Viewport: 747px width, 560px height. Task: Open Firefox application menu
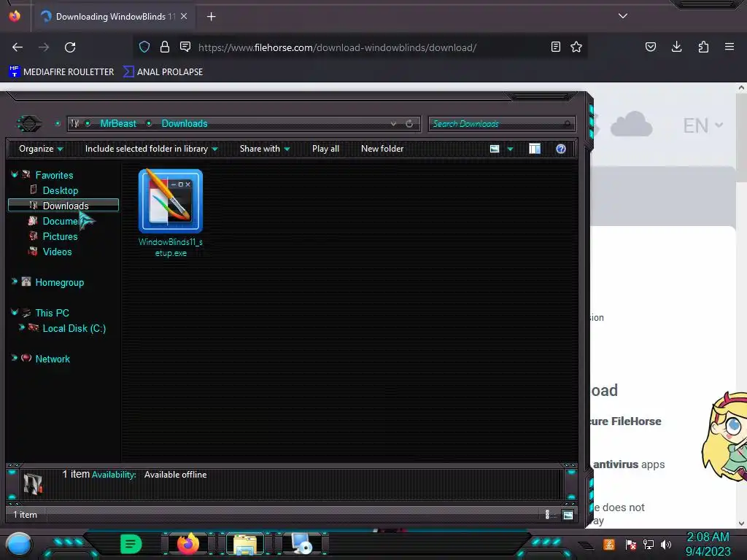(729, 47)
